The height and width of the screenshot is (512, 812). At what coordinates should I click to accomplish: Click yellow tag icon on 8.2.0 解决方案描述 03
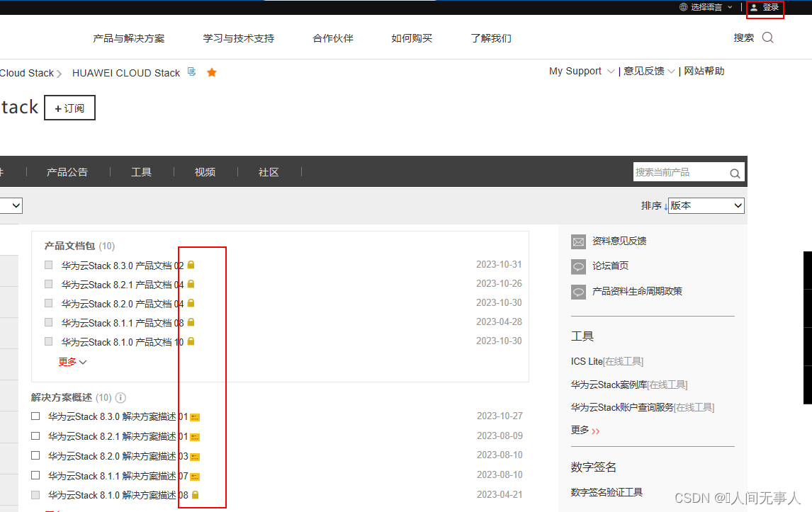pyautogui.click(x=195, y=457)
